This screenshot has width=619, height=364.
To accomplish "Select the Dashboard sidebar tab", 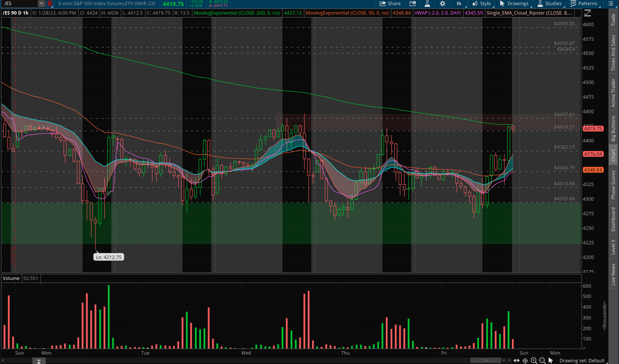I will click(613, 219).
